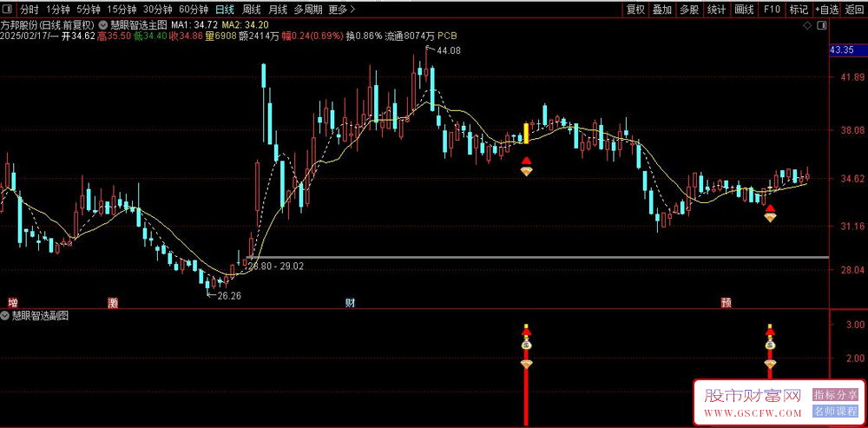This screenshot has height=428, width=868.
Task: Select the 日线 daily chart tab
Action: 224,9
